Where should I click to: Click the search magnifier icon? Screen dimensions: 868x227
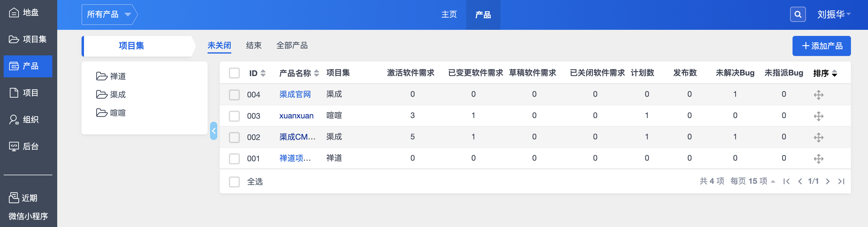click(x=798, y=15)
